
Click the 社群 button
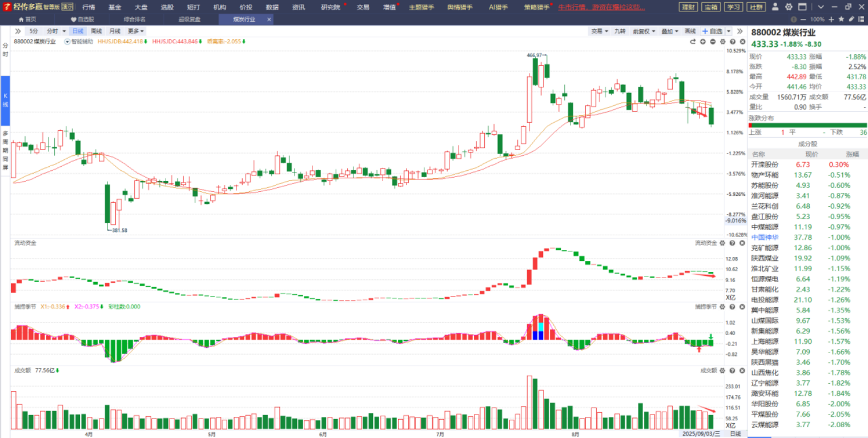756,7
